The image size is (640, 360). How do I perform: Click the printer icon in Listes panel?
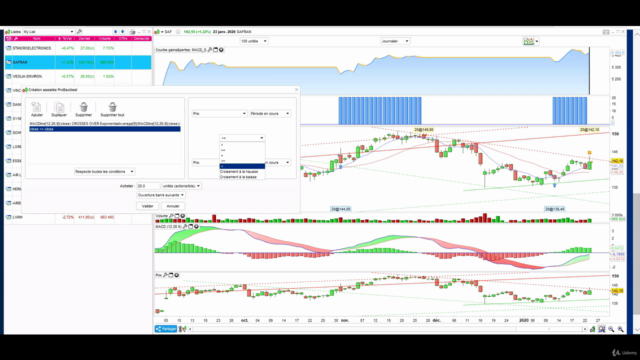click(x=132, y=31)
